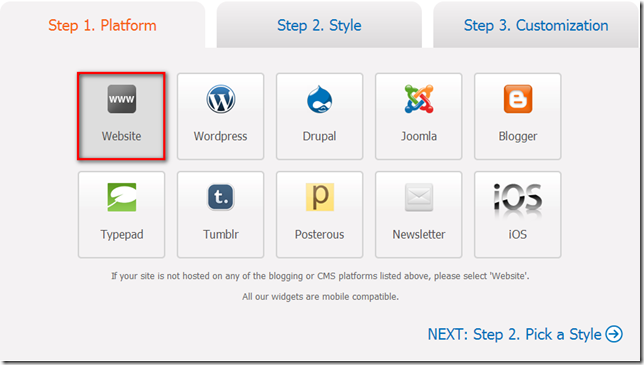
Task: Click 'All our widgets are mobile compatible.' text
Action: pos(320,296)
